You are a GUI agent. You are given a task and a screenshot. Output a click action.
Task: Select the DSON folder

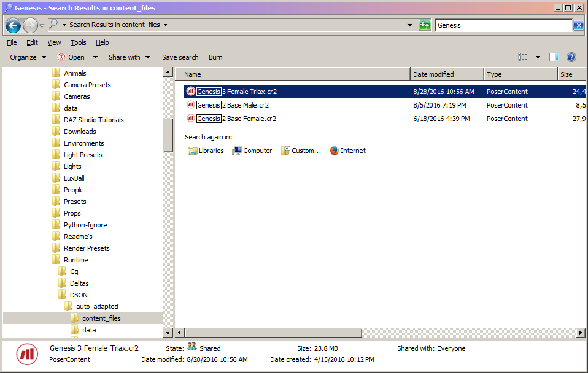click(79, 295)
